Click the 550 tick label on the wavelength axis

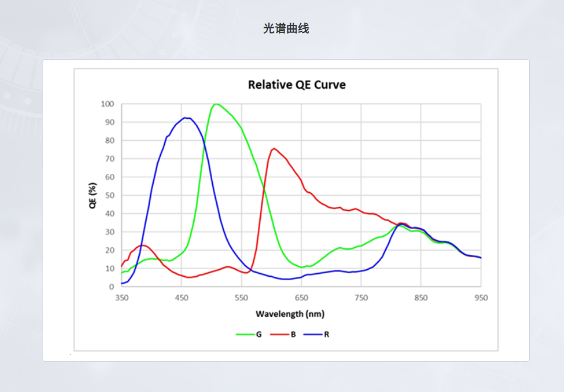[x=241, y=297]
